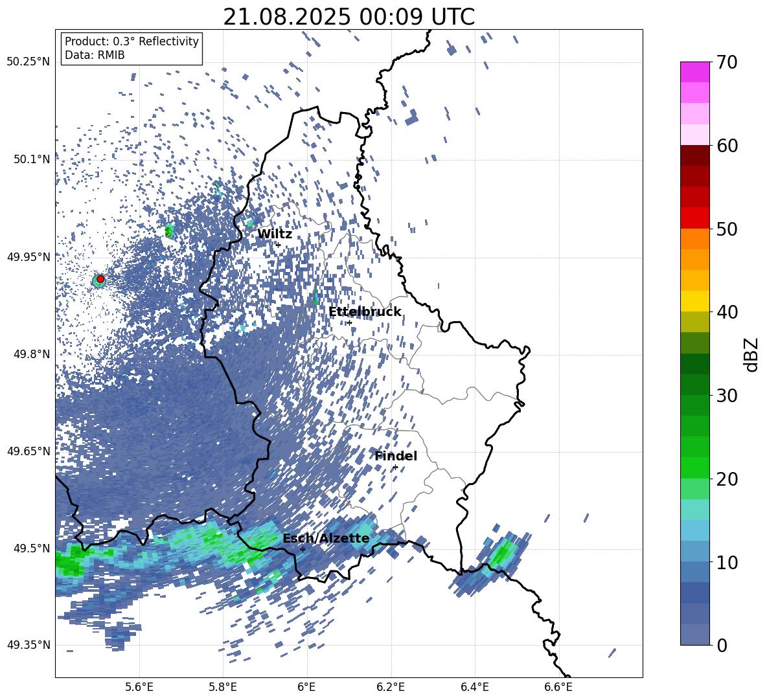Click the Findel label on the map
The width and height of the screenshot is (767, 700).
pos(396,456)
